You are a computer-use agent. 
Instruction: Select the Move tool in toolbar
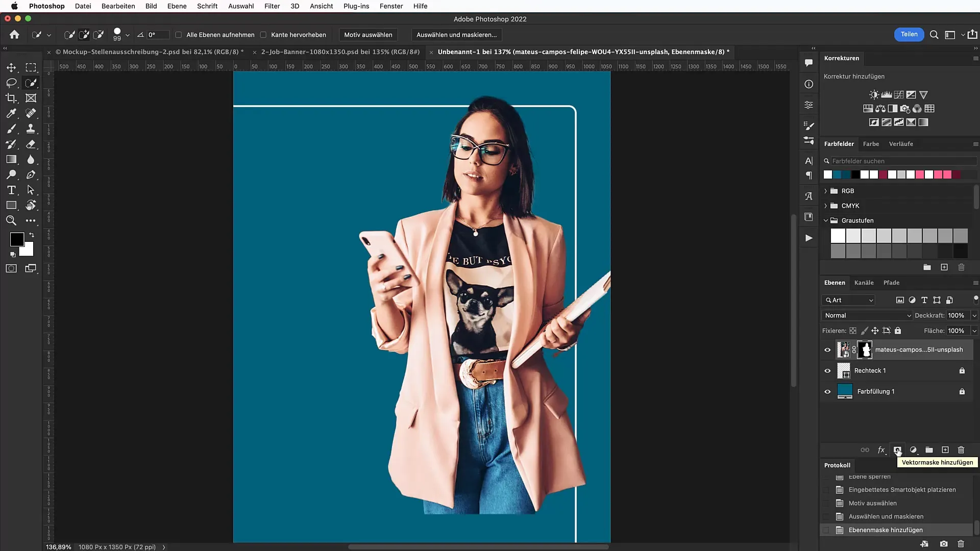[x=10, y=67]
